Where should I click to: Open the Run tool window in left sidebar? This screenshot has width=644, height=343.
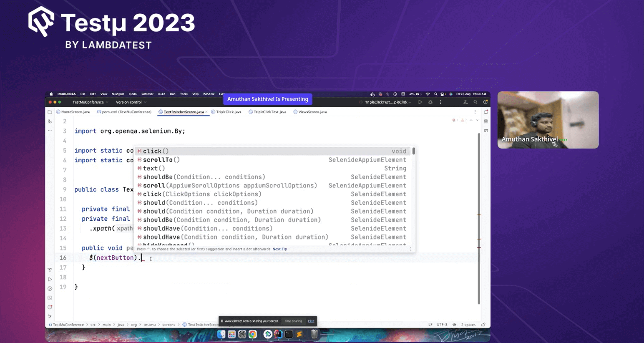tap(50, 279)
